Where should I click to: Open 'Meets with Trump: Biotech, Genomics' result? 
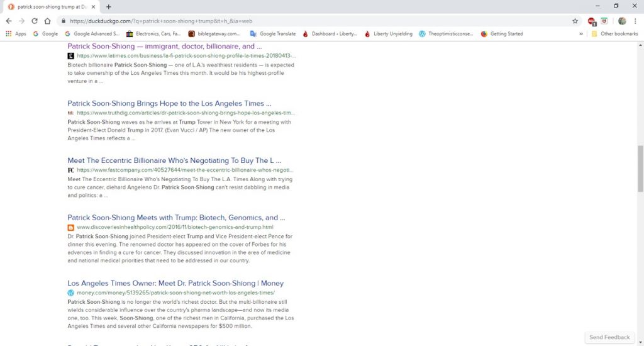176,218
